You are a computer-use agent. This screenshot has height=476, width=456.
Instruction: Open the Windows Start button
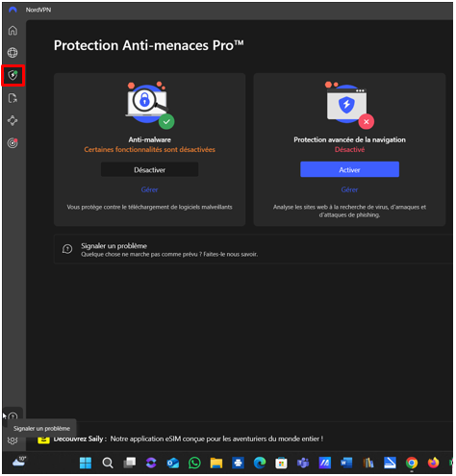[x=86, y=463]
